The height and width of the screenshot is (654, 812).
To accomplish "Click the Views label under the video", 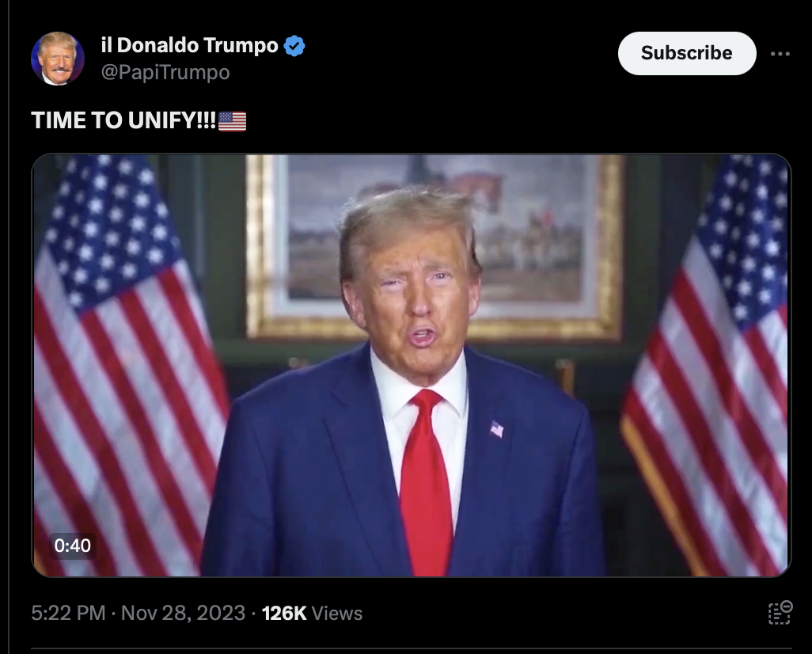I will [x=337, y=613].
